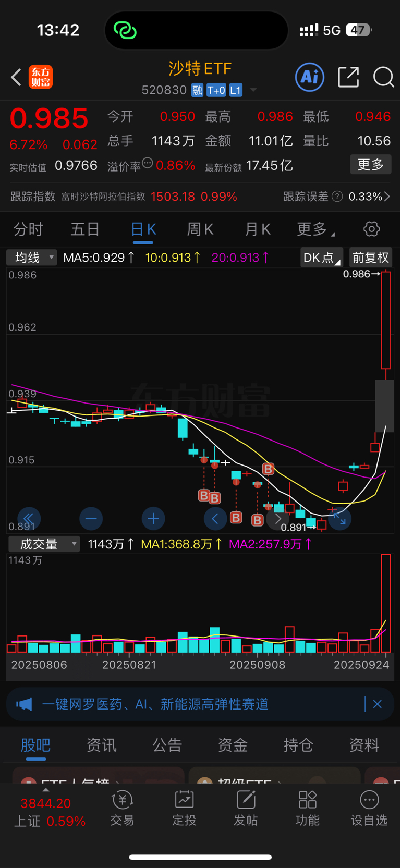Image resolution: width=401 pixels, height=868 pixels.
Task: Tap the green status bar link icon
Action: point(125,30)
